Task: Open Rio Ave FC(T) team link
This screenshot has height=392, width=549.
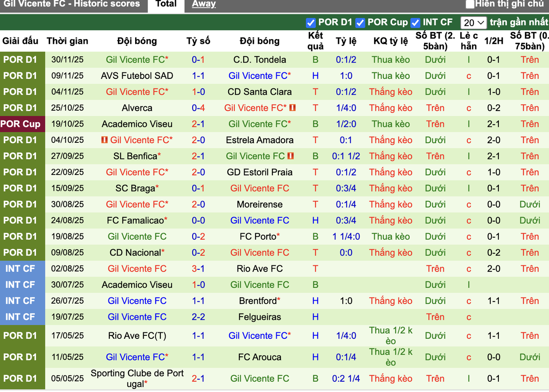Action: pyautogui.click(x=137, y=336)
